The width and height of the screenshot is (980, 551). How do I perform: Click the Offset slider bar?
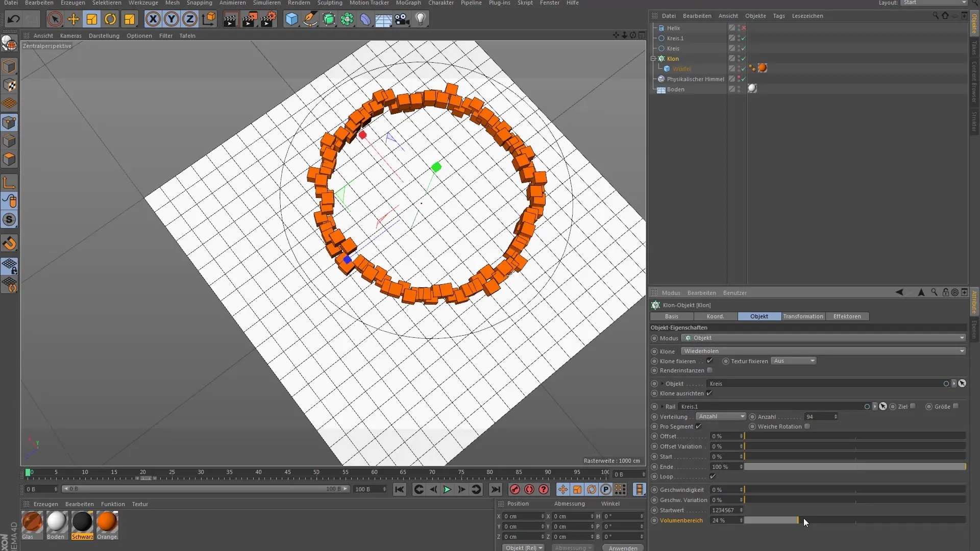pos(855,436)
